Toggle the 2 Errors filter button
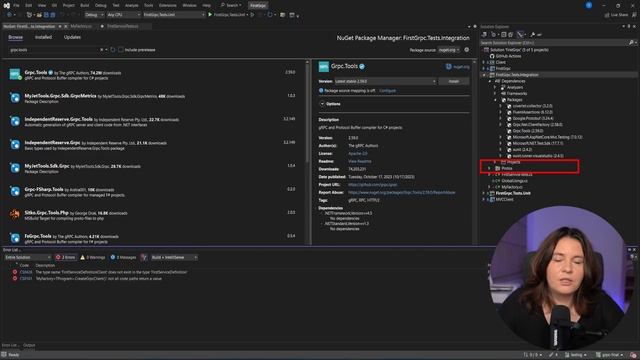Viewport: 640px width, 360px height. 66,258
